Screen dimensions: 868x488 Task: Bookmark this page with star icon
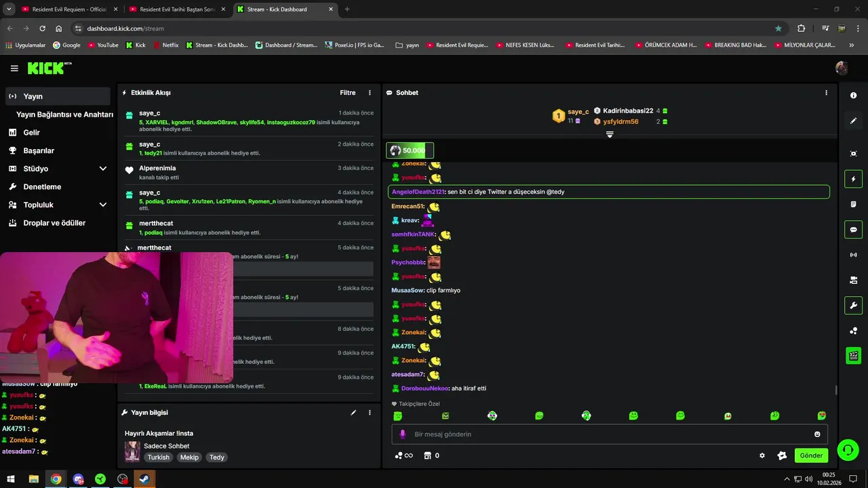(x=778, y=28)
